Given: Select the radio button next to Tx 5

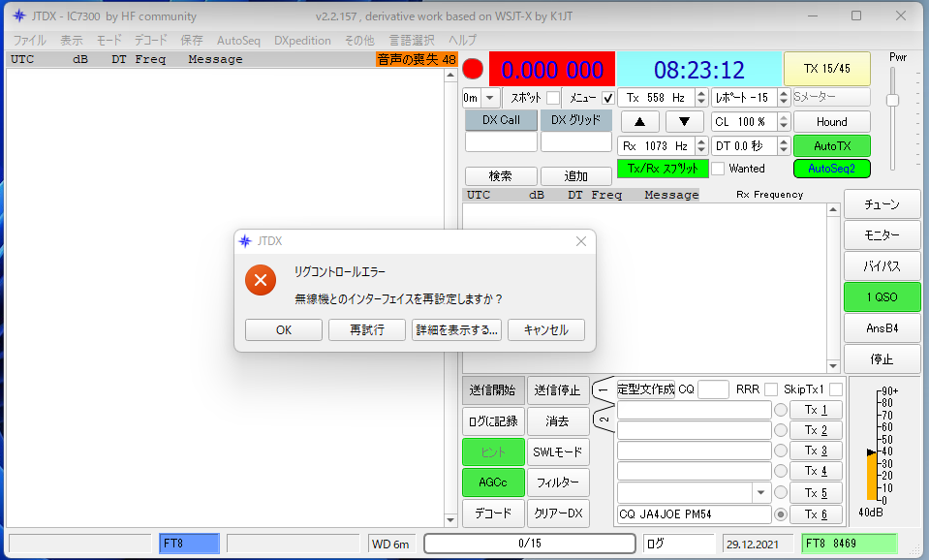Looking at the screenshot, I should [x=781, y=492].
